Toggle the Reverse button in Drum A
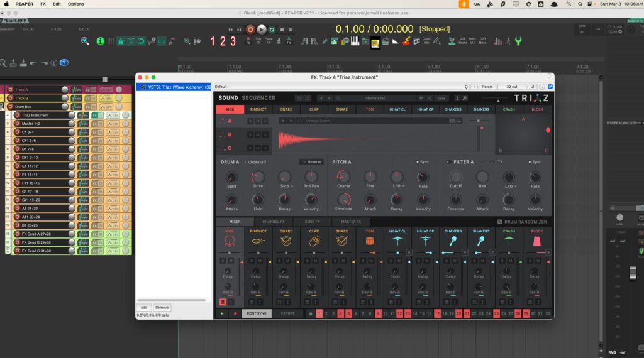644x358 pixels. tap(312, 162)
